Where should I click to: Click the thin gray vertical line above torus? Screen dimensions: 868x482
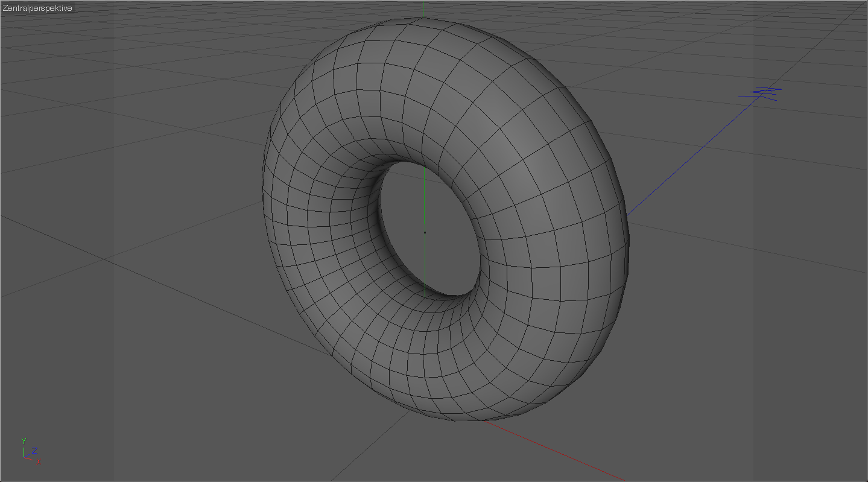(x=423, y=8)
